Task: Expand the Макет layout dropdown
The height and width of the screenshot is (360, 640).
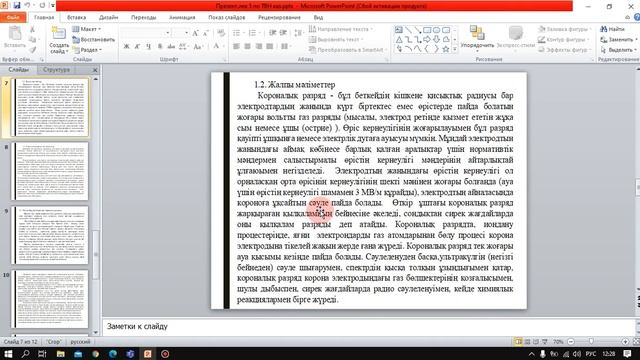Action: click(87, 29)
